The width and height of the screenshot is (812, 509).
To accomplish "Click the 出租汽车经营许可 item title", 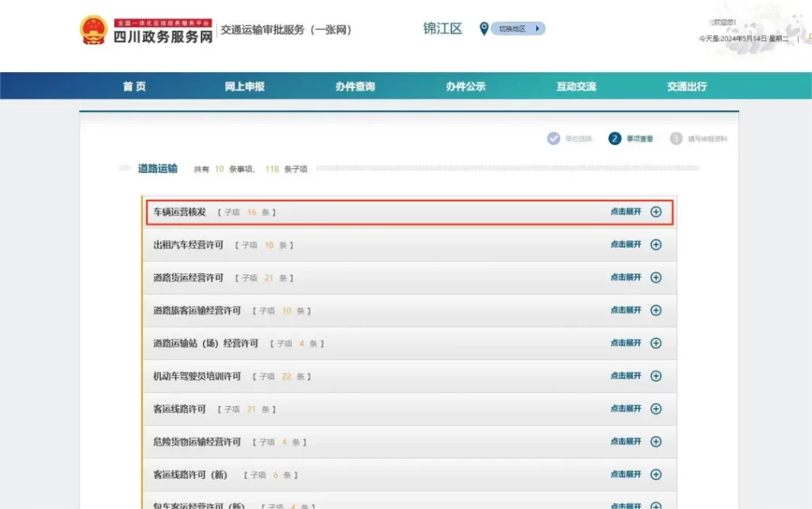I will click(189, 245).
